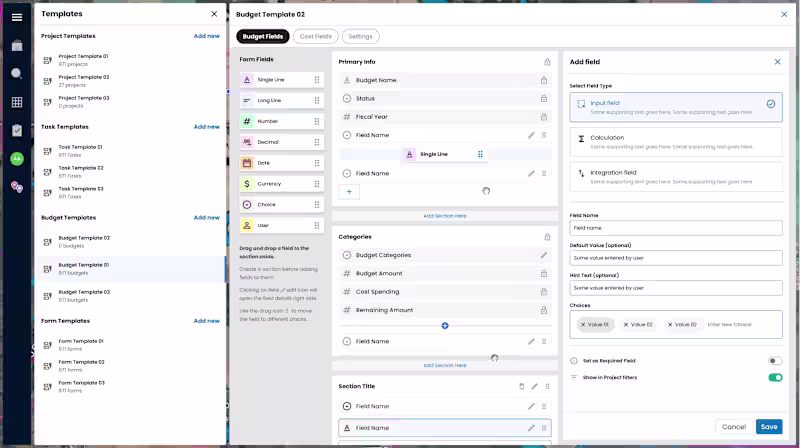Click the lock icon next to Budget Name
800x448 pixels.
click(x=544, y=80)
